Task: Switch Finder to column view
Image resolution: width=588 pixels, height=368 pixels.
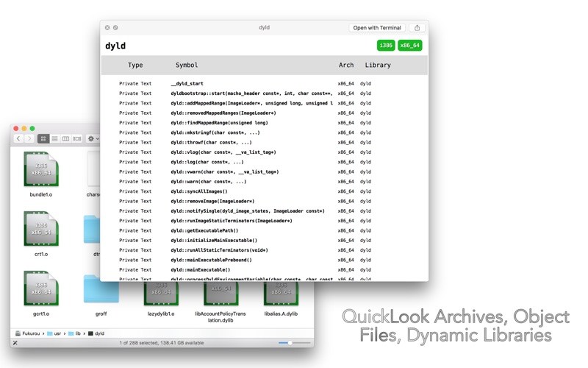Action: pyautogui.click(x=65, y=138)
